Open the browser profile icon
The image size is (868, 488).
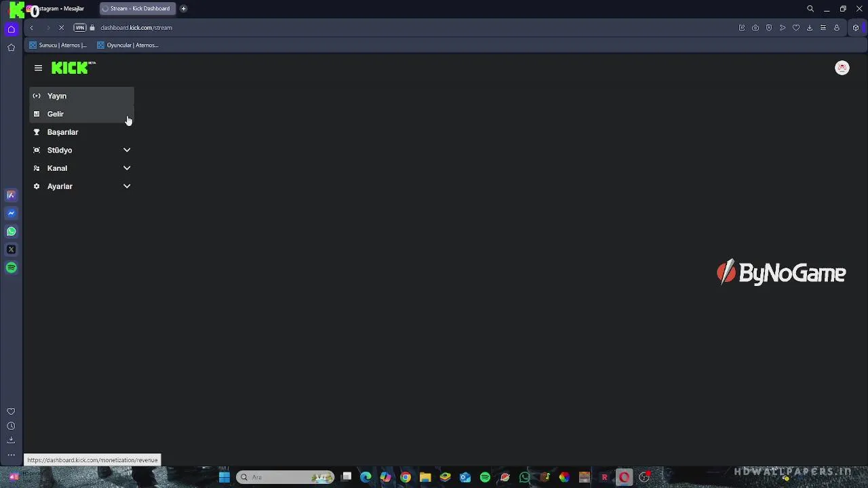coord(837,28)
